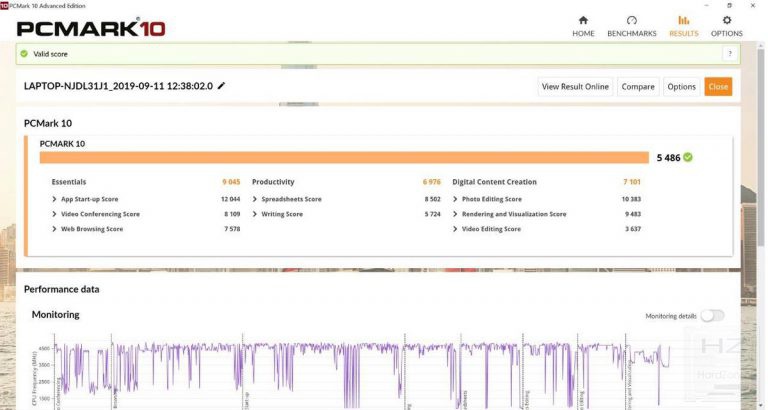Screen dimensions: 768x410
Task: Click Digital Content Creation score 7 101
Action: (632, 182)
